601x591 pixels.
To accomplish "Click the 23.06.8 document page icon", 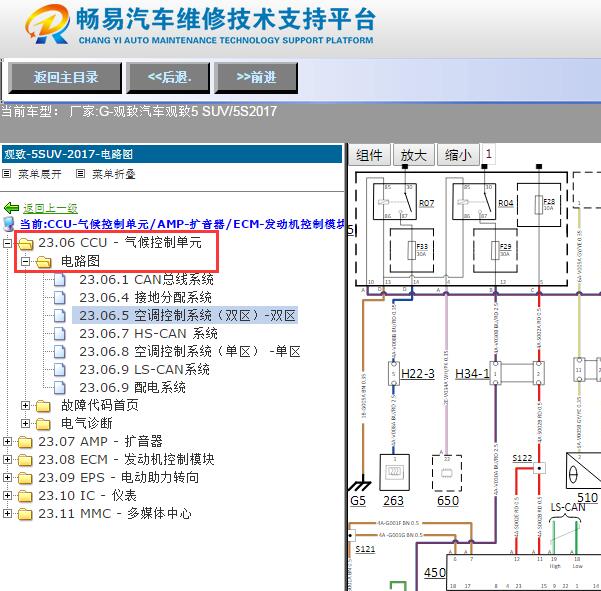I will (x=59, y=351).
